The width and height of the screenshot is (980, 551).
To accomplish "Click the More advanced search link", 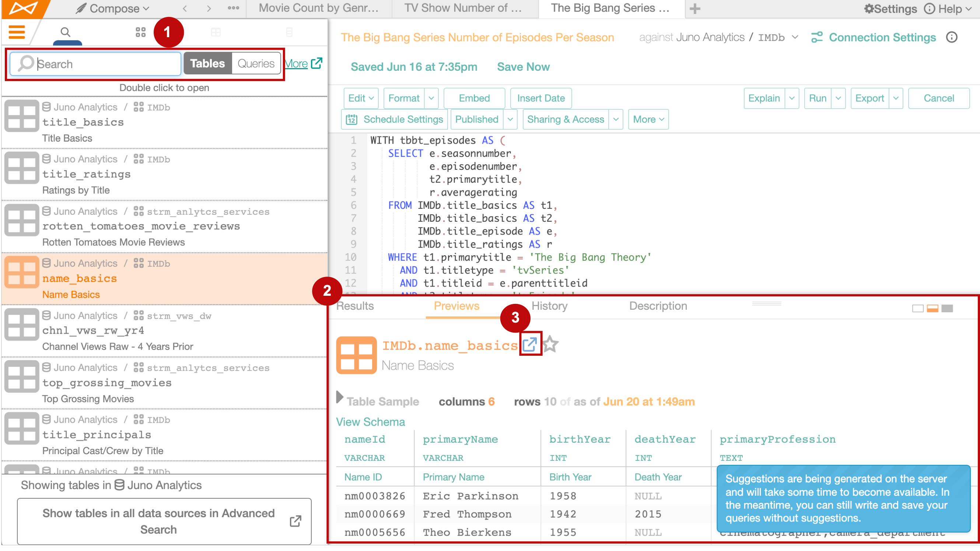I will pos(303,63).
